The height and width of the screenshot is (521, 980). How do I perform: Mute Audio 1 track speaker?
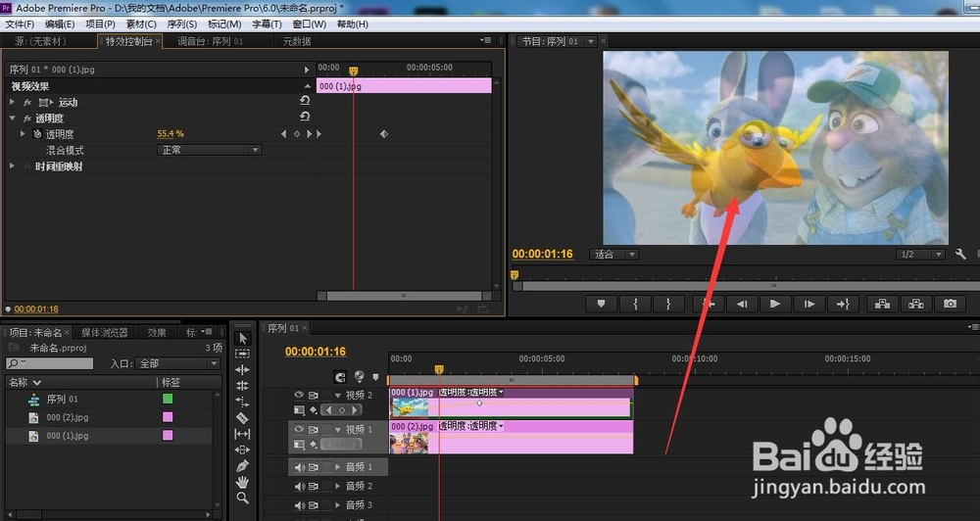300,467
